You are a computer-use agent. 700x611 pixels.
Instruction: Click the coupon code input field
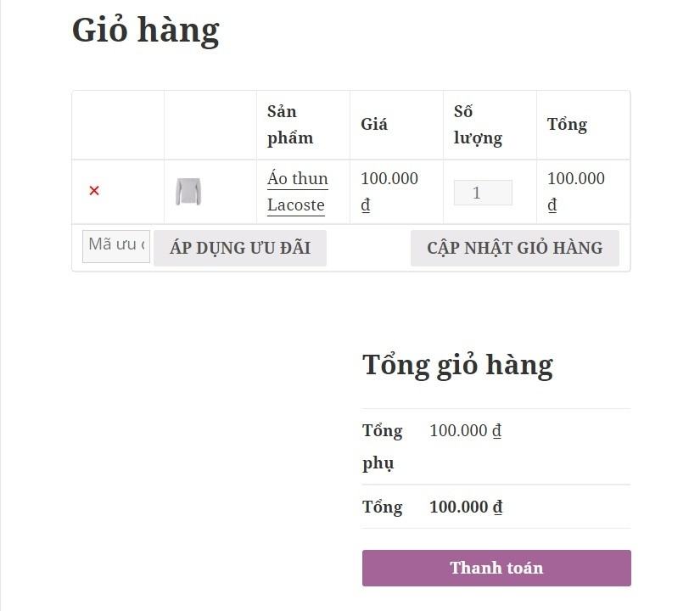[x=116, y=245]
